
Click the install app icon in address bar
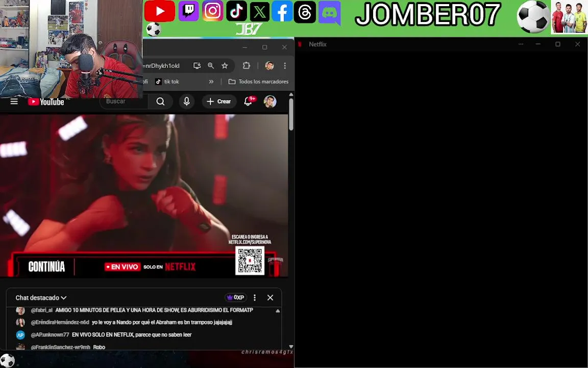197,66
